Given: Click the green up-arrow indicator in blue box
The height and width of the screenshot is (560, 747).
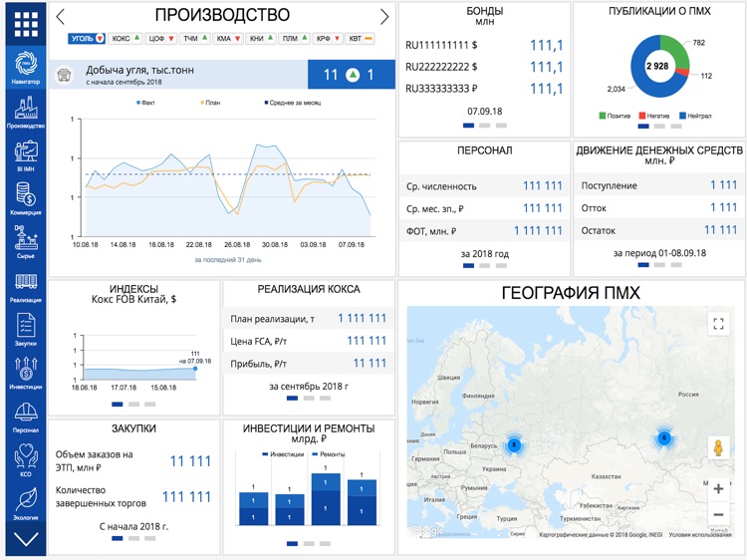Looking at the screenshot, I should (x=353, y=75).
